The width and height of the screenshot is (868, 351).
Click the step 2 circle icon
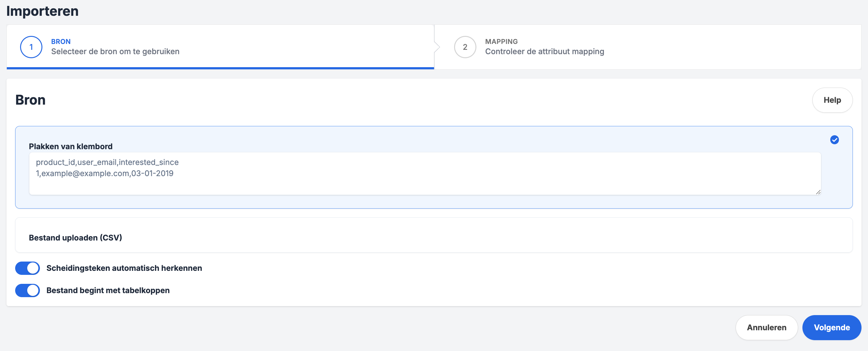pos(465,47)
